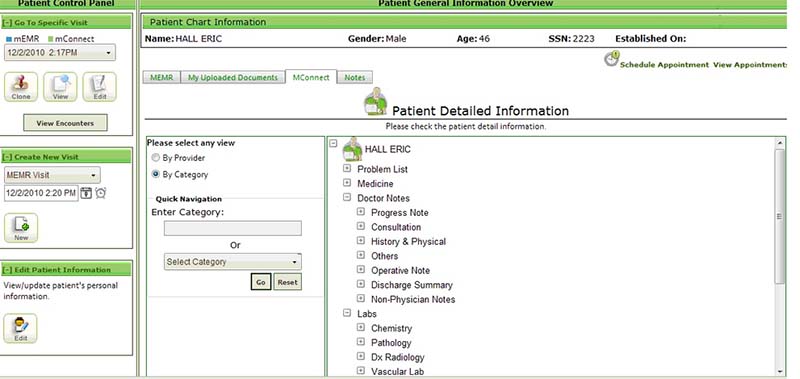
Task: Expand the History & Physical node
Action: pyautogui.click(x=361, y=241)
